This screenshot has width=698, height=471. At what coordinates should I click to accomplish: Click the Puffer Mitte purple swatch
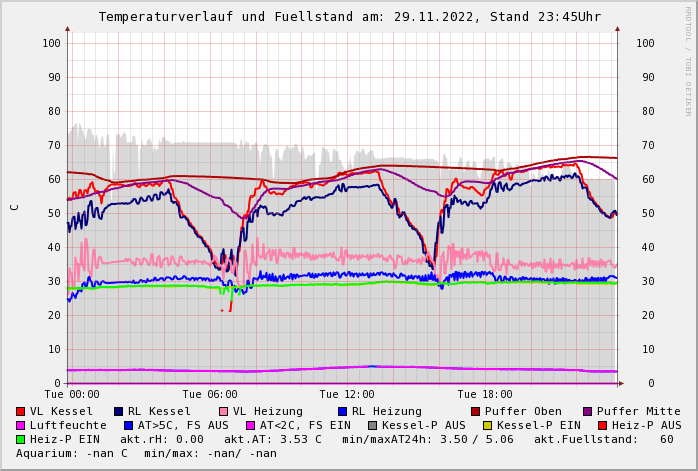(x=588, y=412)
